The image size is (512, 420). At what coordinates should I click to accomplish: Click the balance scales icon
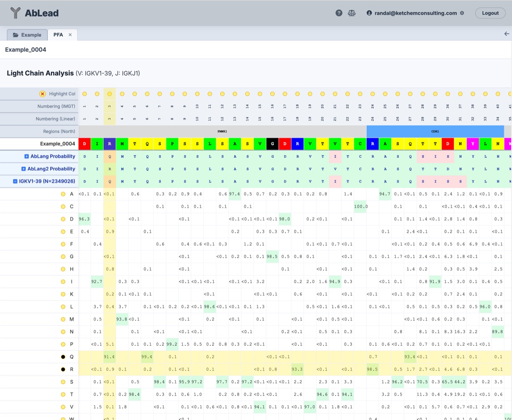(352, 13)
